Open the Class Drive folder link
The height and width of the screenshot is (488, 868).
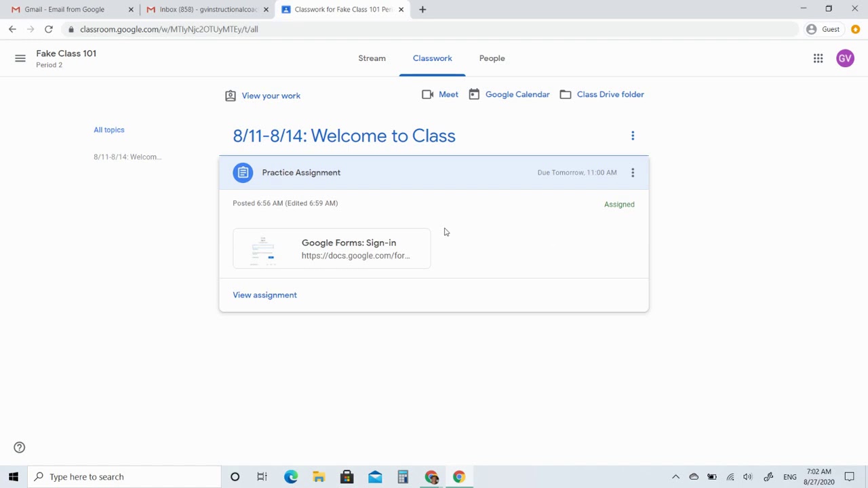pyautogui.click(x=610, y=94)
